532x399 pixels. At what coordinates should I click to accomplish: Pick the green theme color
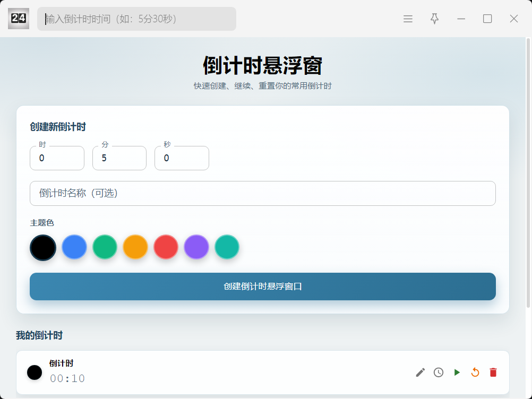coord(105,247)
